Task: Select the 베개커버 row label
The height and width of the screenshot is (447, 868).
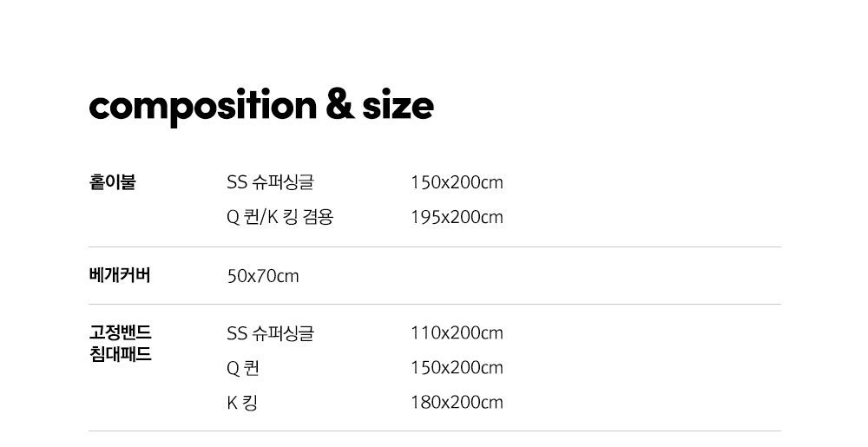Action: (120, 275)
